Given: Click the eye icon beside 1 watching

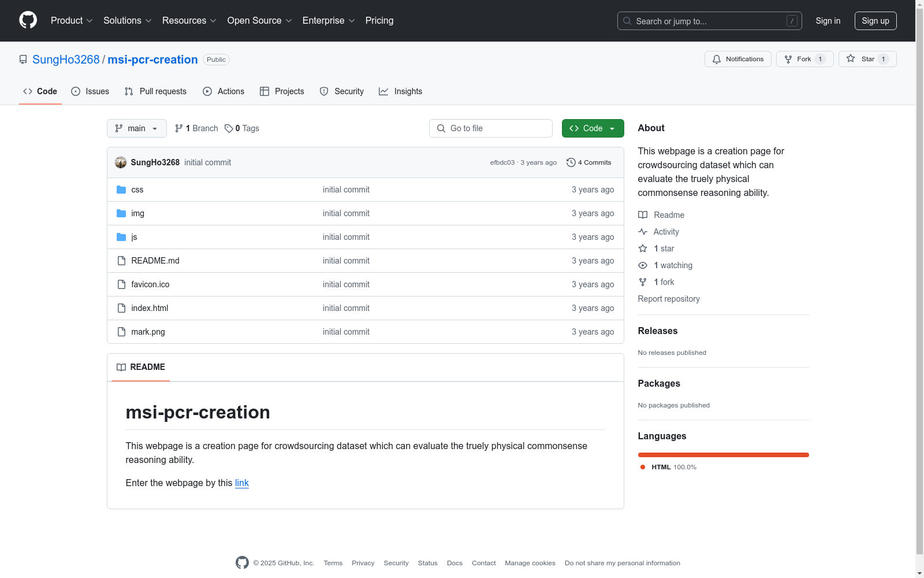Looking at the screenshot, I should pos(643,265).
